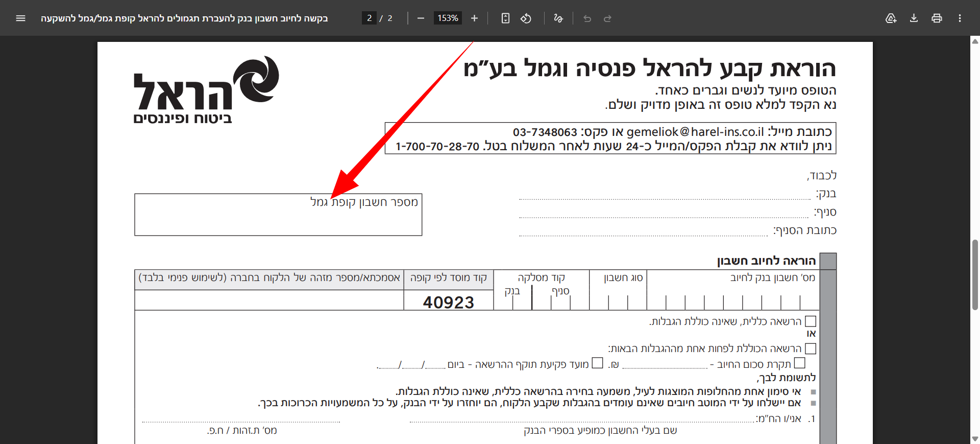Select the draw annotation tool
This screenshot has height=444, width=980.
(558, 18)
